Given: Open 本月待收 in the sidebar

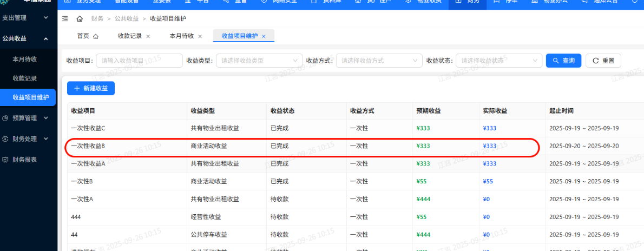Looking at the screenshot, I should [x=25, y=58].
